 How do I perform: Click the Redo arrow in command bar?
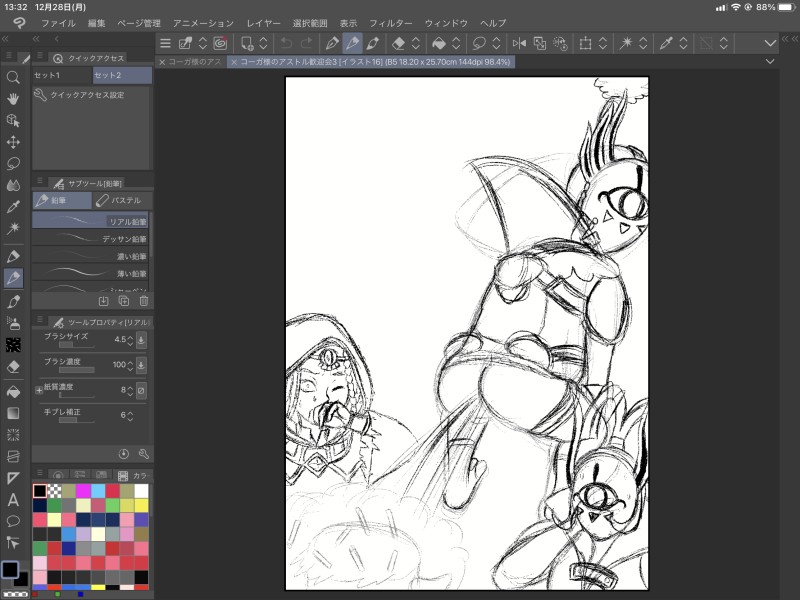coord(307,43)
